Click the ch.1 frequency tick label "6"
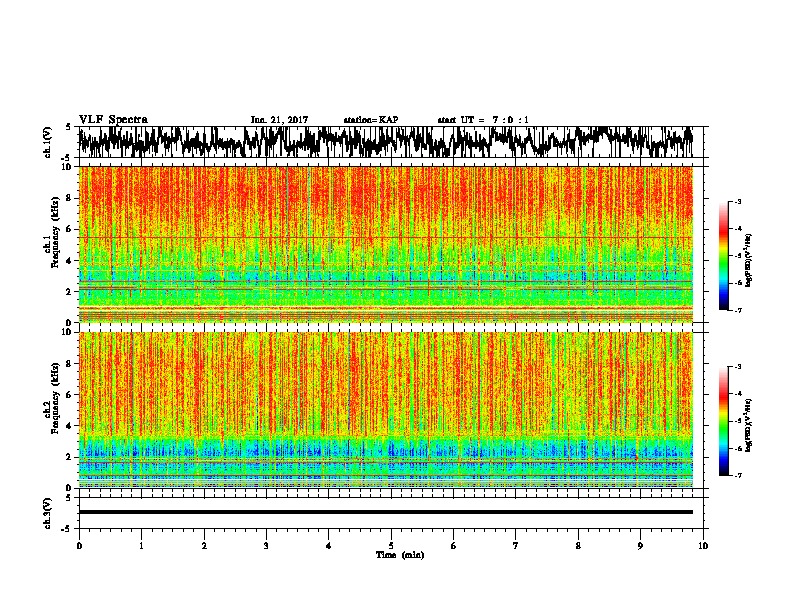 pos(70,229)
